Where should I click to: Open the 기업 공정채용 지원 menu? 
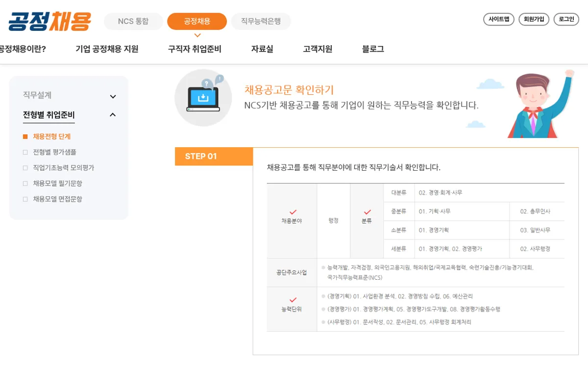(107, 49)
